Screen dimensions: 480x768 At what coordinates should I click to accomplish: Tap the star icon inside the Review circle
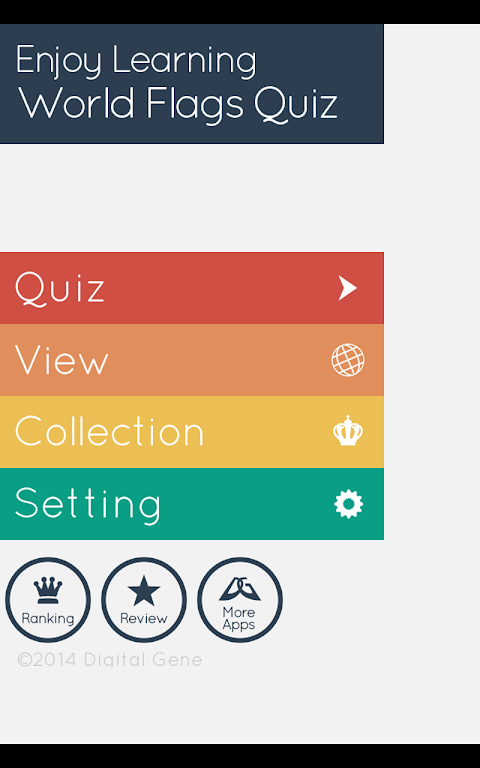144,591
